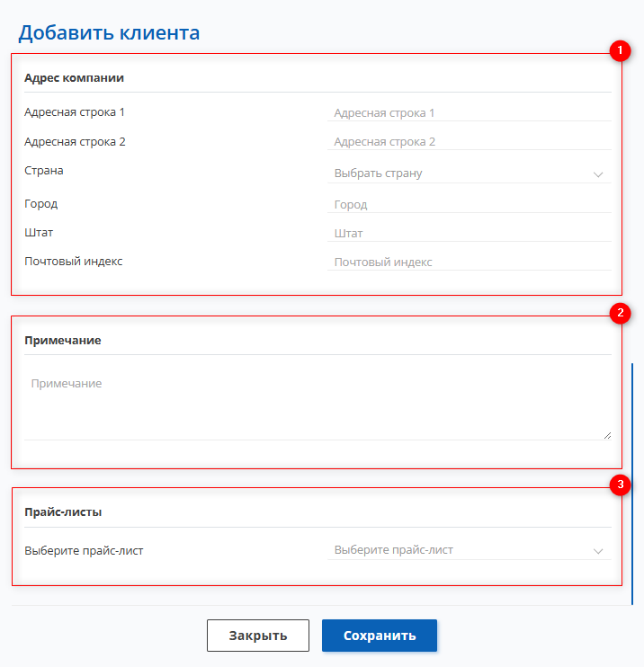644x667 pixels.
Task: Click the Адресная строка 1 input field
Action: click(470, 112)
